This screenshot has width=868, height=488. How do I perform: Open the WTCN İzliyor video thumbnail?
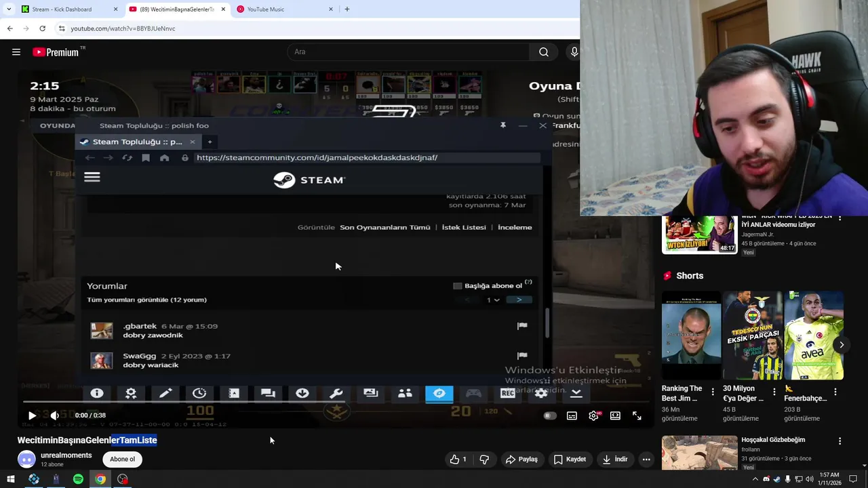(x=699, y=235)
